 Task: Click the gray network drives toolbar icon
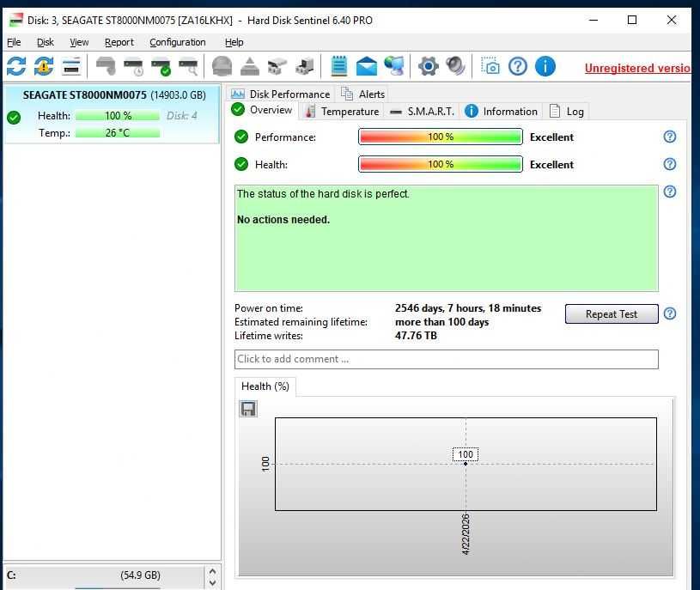(277, 66)
